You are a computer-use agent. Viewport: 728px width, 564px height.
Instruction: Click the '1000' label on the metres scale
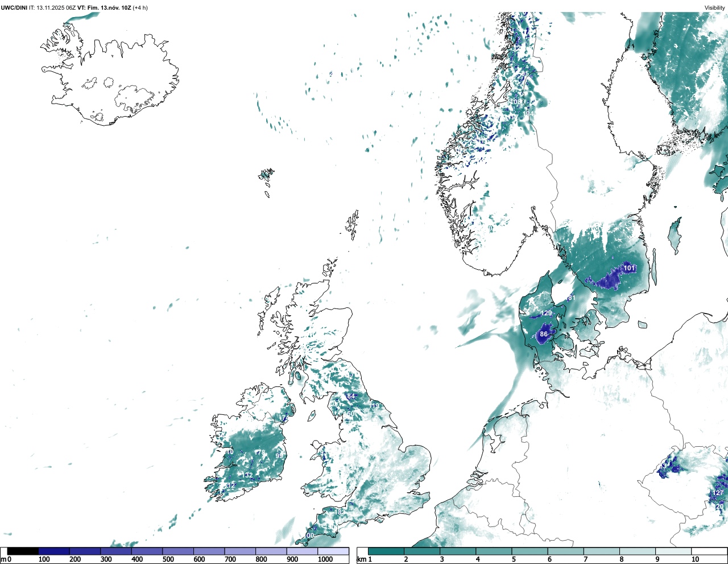point(325,559)
